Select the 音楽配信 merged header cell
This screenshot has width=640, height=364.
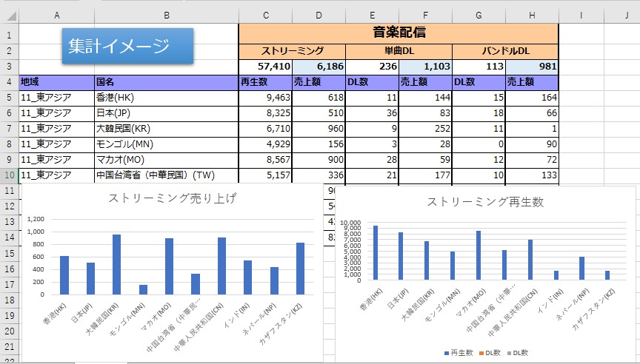coord(398,33)
